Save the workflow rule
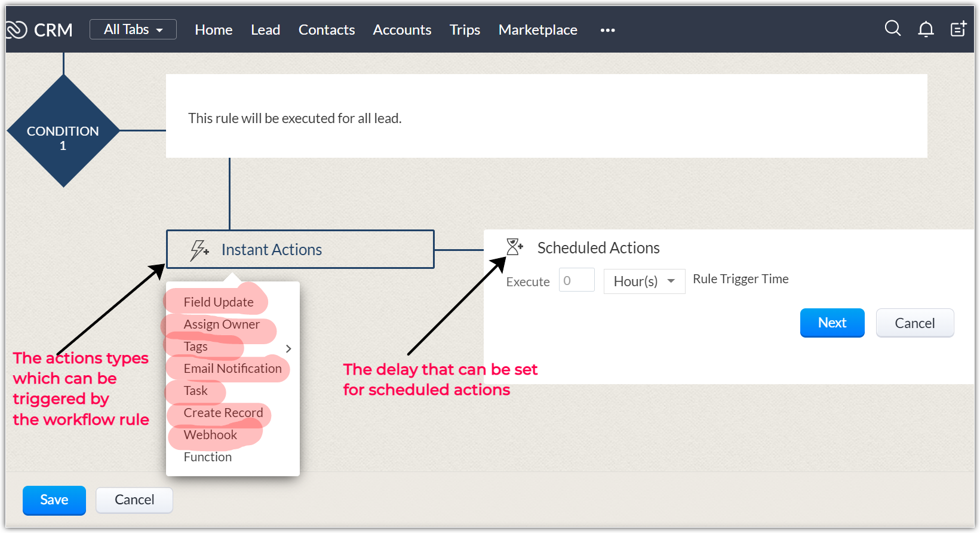Image resolution: width=980 pixels, height=533 pixels. point(54,500)
